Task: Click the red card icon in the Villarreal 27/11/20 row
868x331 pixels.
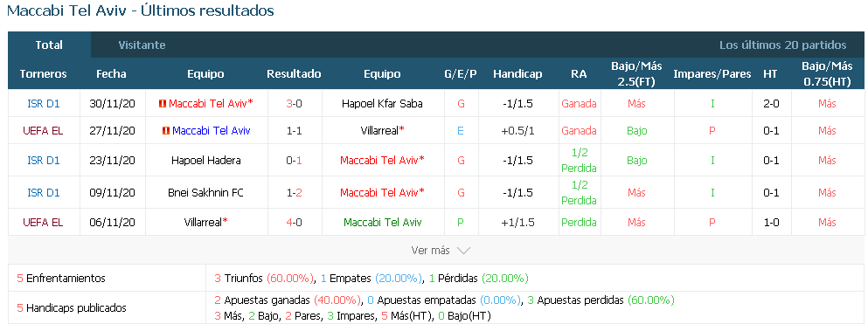Action: click(x=165, y=131)
